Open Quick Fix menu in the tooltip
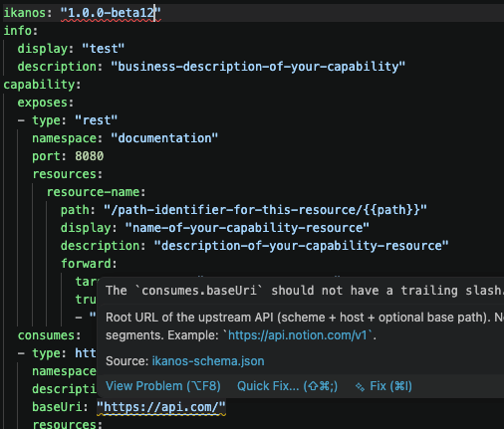 [287, 386]
